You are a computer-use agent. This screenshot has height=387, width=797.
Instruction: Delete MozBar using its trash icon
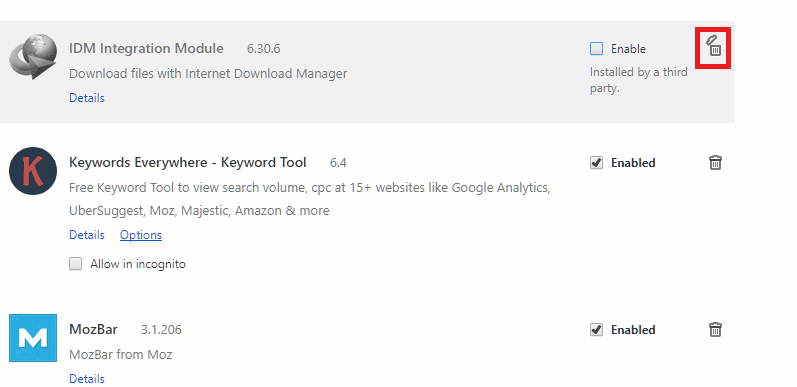click(x=715, y=330)
